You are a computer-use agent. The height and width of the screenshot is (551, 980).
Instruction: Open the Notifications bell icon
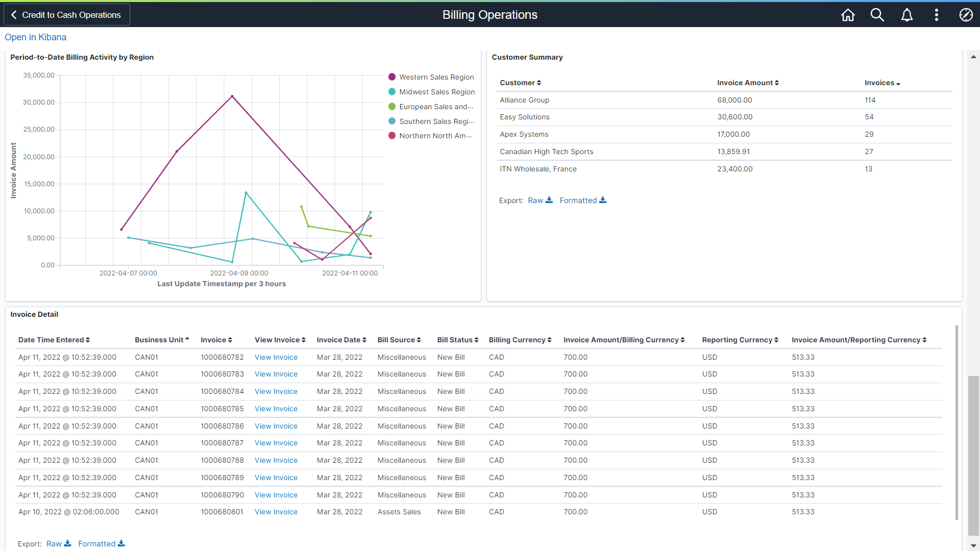click(x=907, y=15)
